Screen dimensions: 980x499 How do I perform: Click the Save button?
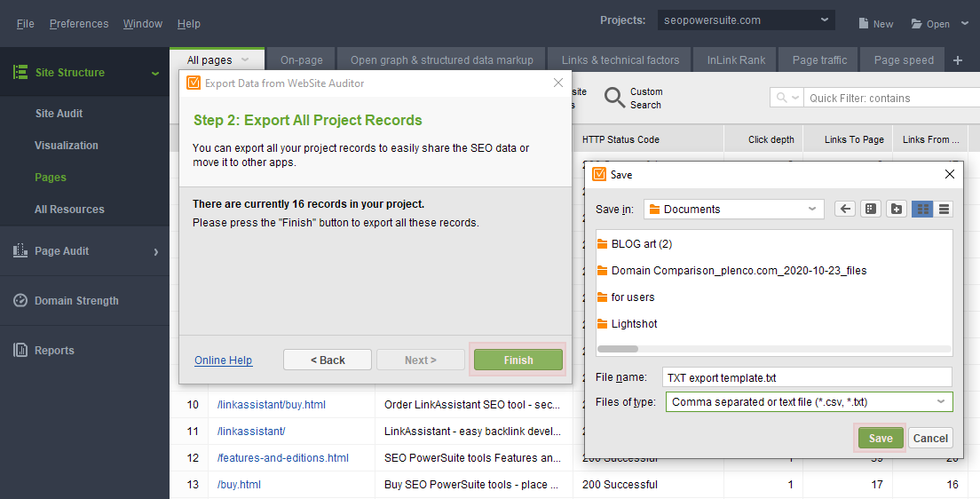click(x=881, y=438)
